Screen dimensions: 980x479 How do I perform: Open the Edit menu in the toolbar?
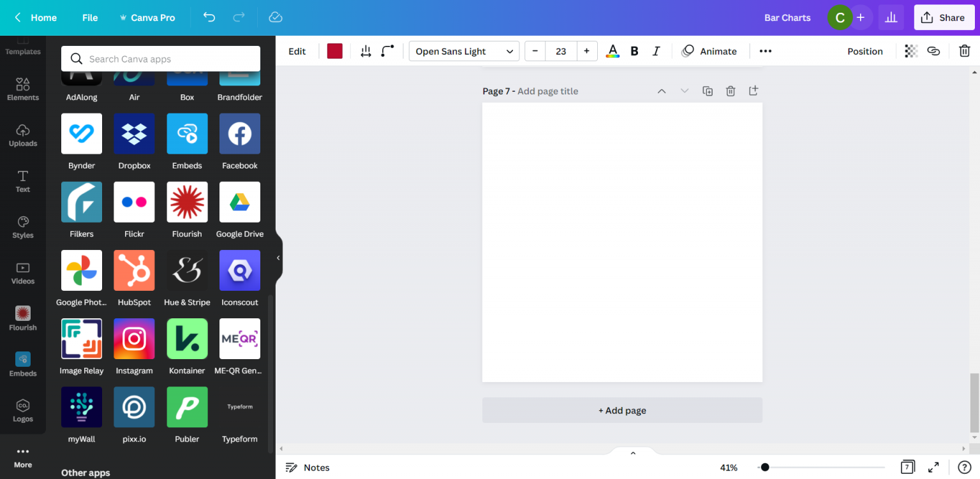297,50
